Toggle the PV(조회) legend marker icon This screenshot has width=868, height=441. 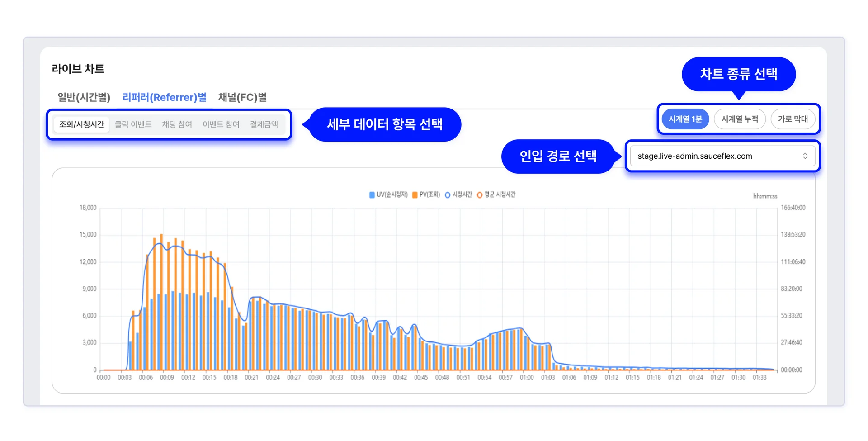click(414, 194)
